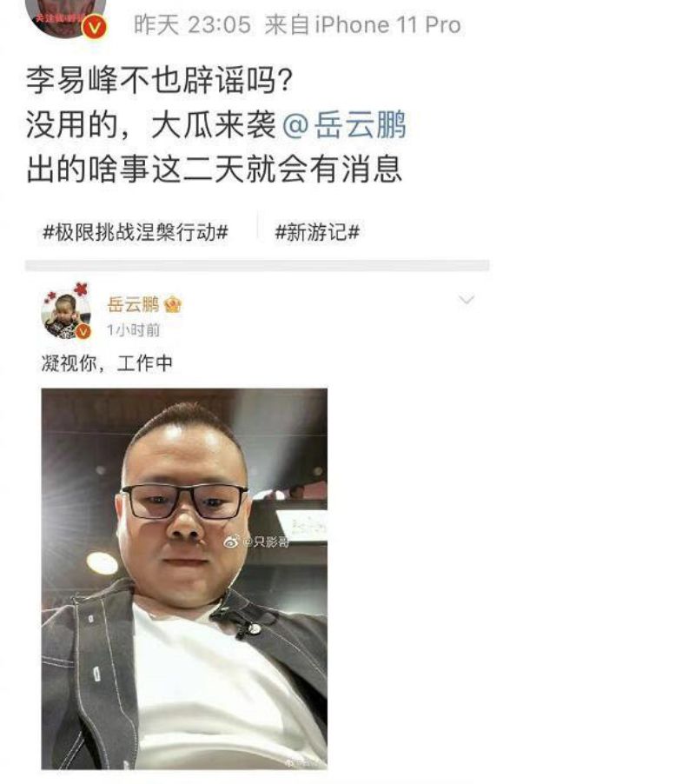695x784 pixels.
Task: Open the @岳云鹏 mention link
Action: click(x=344, y=124)
